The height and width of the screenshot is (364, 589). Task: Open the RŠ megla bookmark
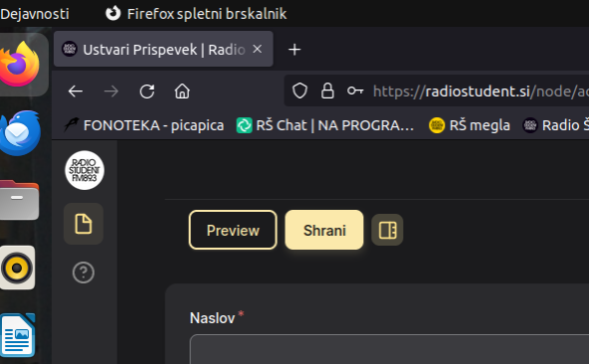(x=470, y=125)
